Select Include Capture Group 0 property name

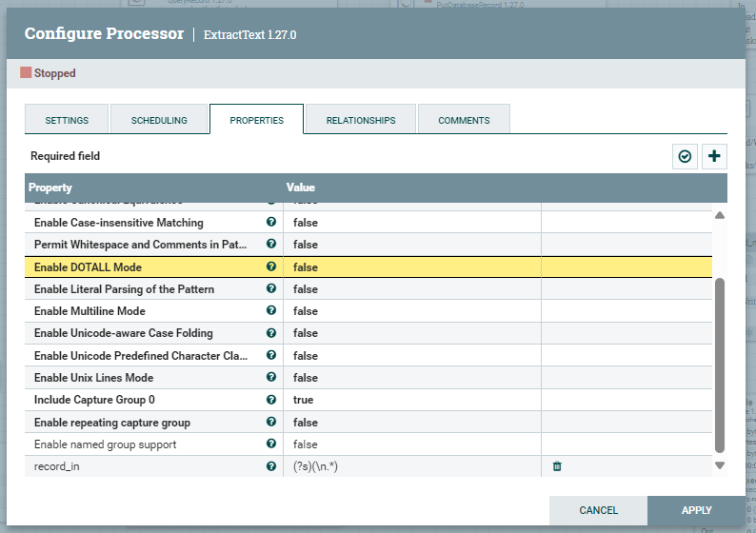94,400
